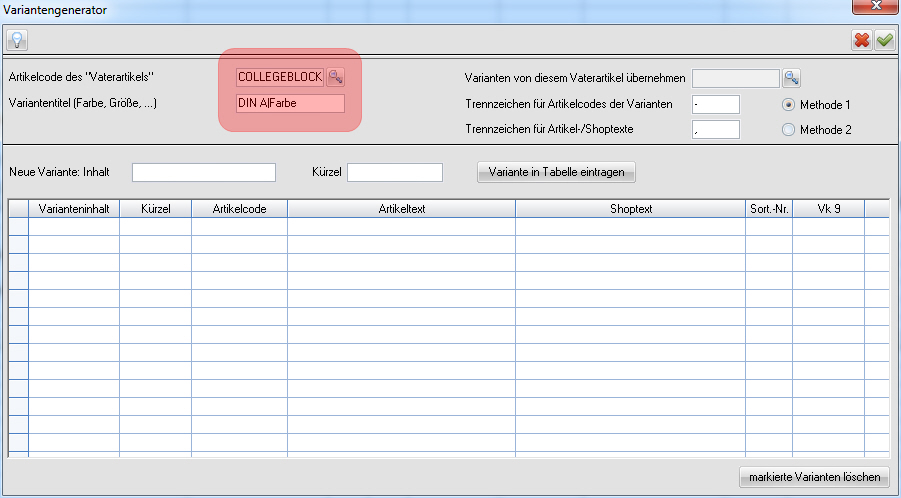Select Methode 1 radio button

(x=788, y=104)
